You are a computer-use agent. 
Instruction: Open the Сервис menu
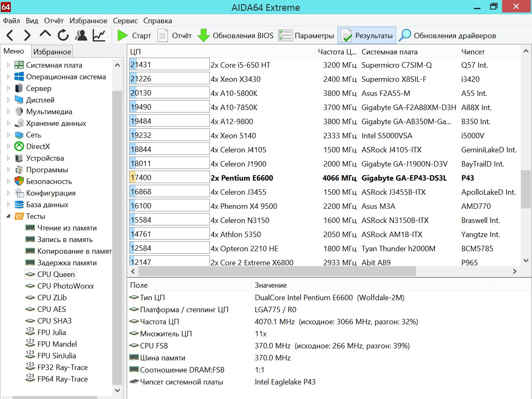[x=125, y=21]
